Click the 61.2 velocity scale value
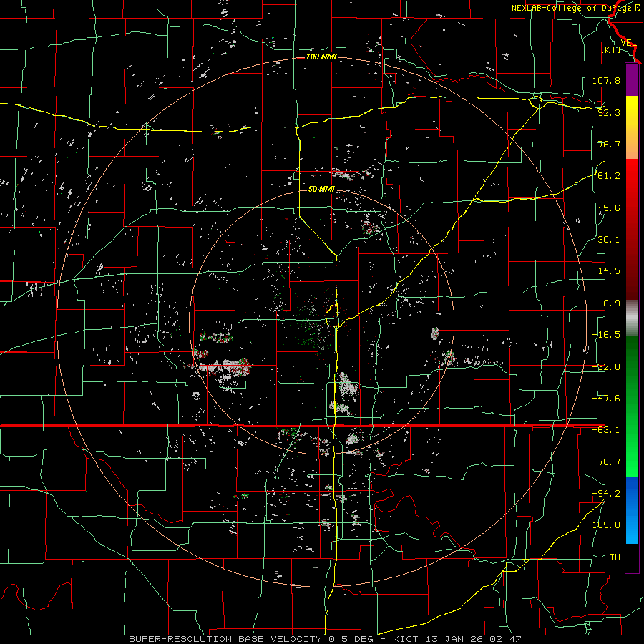The width and height of the screenshot is (644, 644). tap(609, 176)
